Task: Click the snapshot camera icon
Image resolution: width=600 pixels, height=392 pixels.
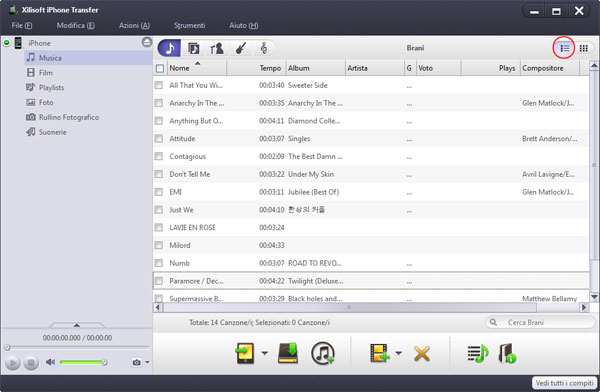Action: [x=137, y=362]
